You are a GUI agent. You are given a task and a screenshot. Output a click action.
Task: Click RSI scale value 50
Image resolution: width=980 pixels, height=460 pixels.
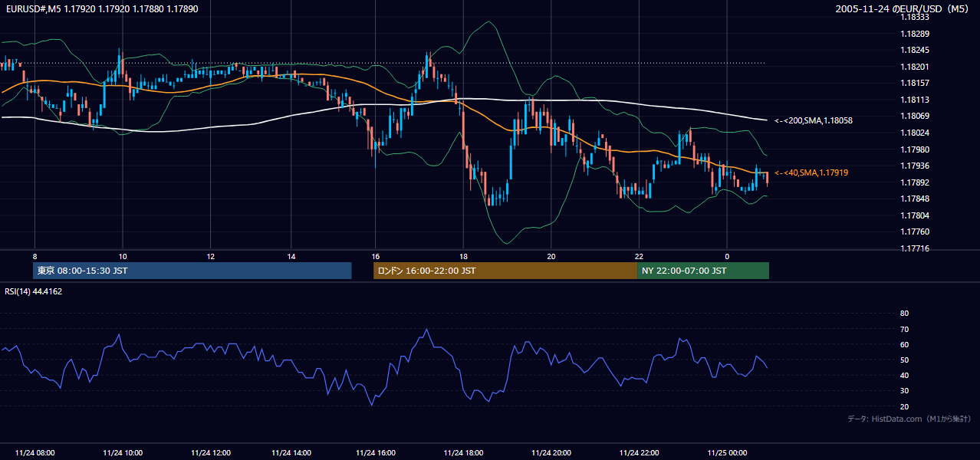click(904, 360)
